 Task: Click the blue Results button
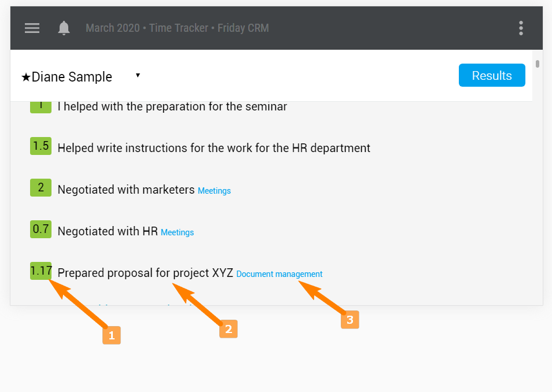tap(492, 75)
